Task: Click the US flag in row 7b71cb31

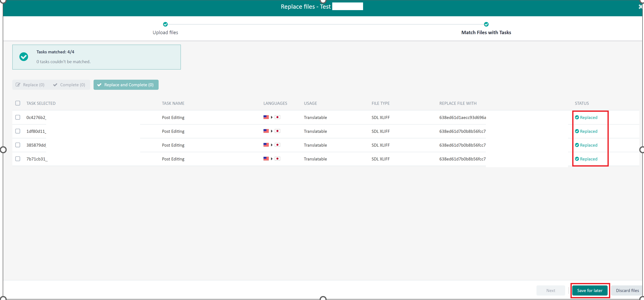Action: click(266, 159)
